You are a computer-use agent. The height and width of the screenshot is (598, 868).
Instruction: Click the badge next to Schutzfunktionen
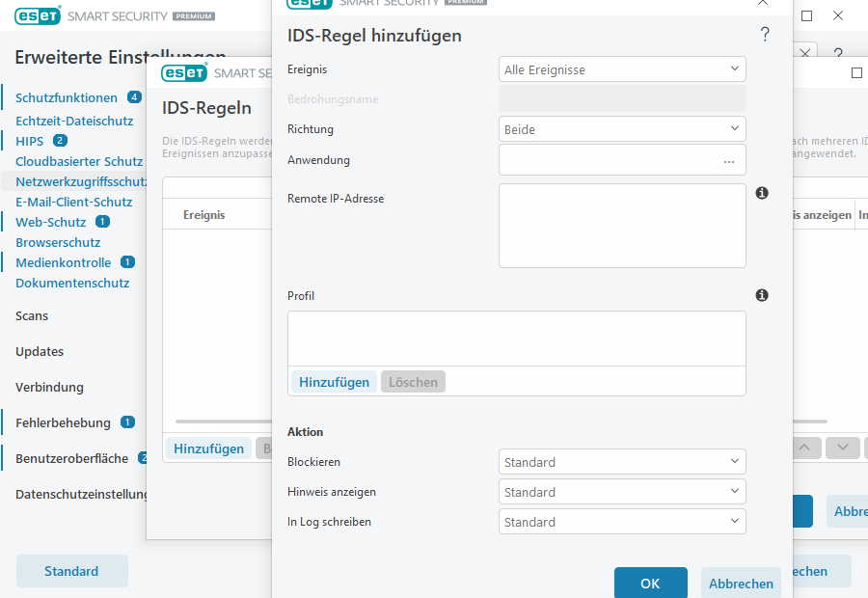pos(134,97)
